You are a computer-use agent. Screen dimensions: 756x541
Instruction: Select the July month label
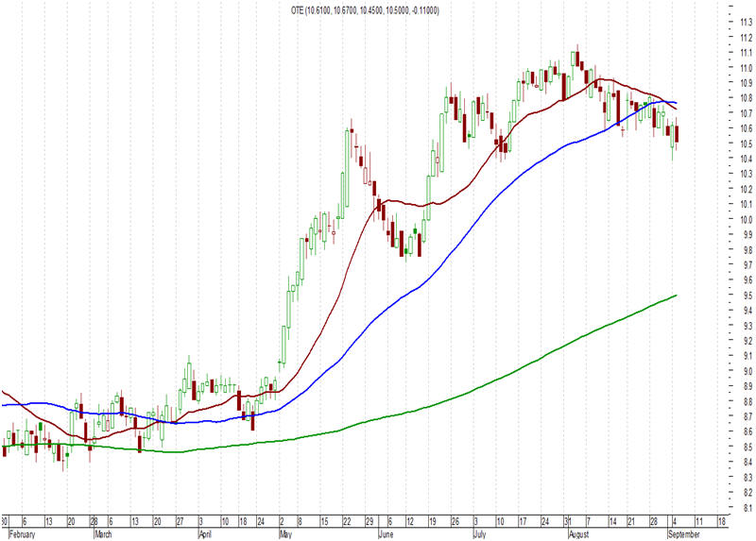[x=479, y=534]
